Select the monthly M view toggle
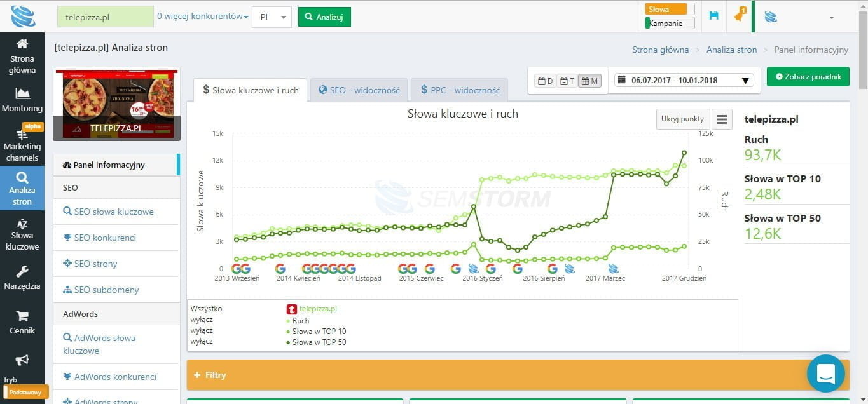The height and width of the screenshot is (404, 868). 589,81
